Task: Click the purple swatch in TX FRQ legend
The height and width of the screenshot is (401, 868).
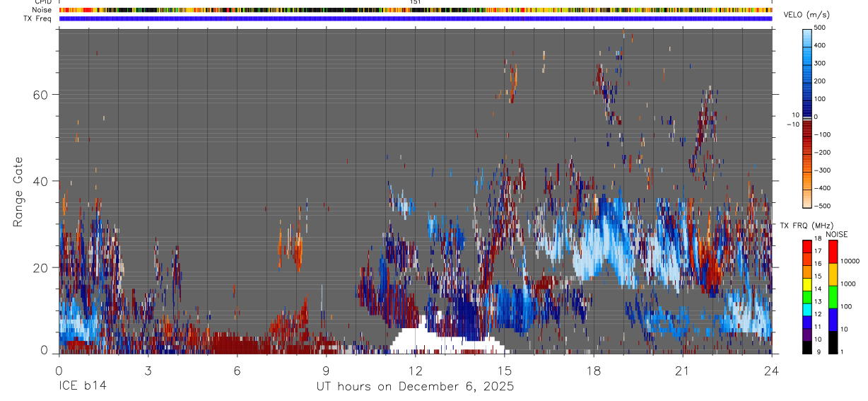Action: (x=807, y=335)
